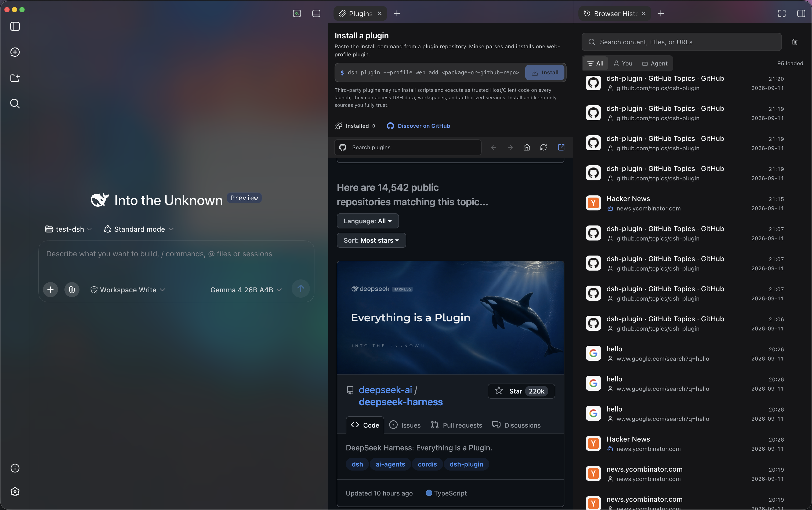Switch to the Plugins tab
Image resolution: width=812 pixels, height=510 pixels.
click(360, 13)
